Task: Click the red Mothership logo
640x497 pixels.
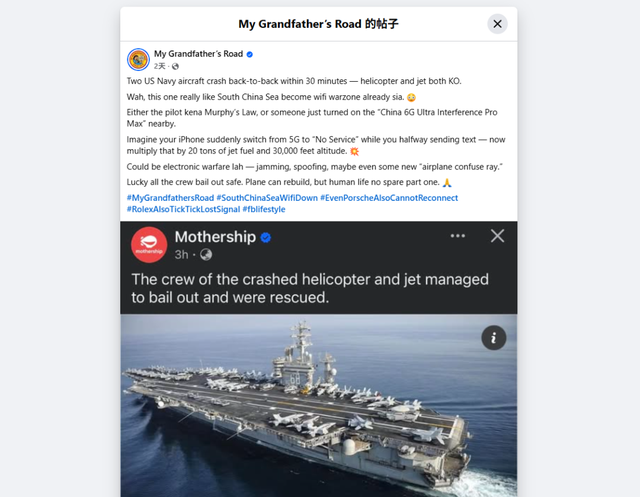Action: coord(149,244)
